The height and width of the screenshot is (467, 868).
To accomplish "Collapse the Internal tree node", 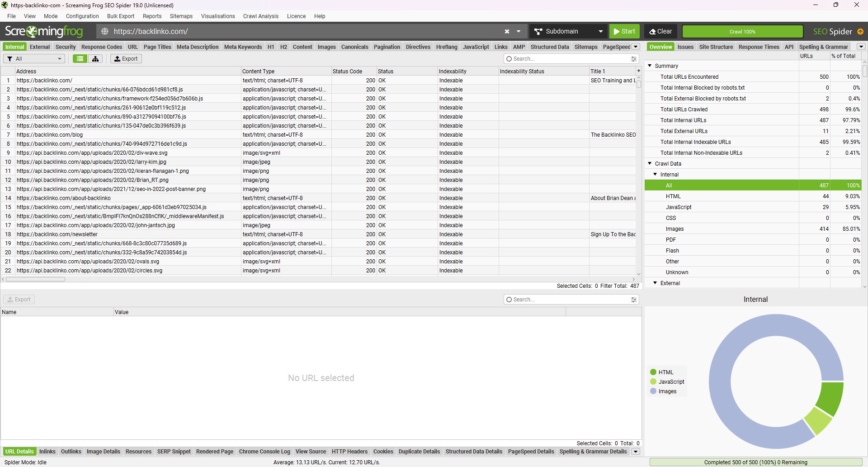I will (x=655, y=174).
